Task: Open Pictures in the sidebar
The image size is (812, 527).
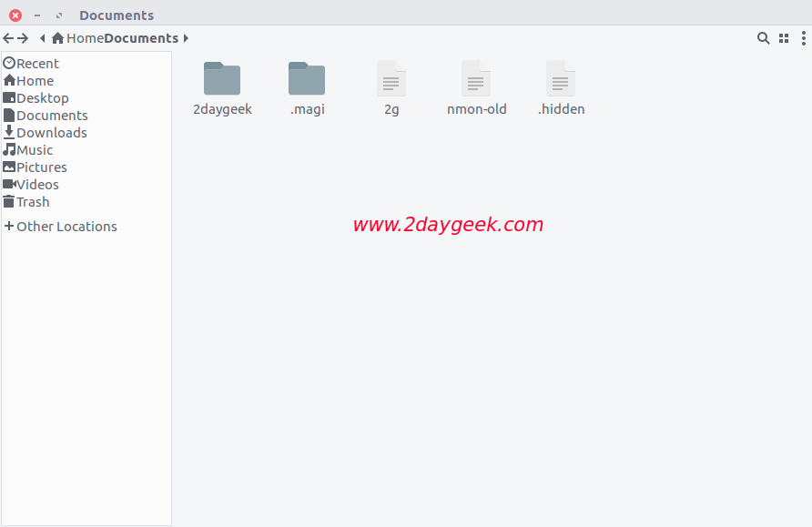Action: tap(35, 167)
